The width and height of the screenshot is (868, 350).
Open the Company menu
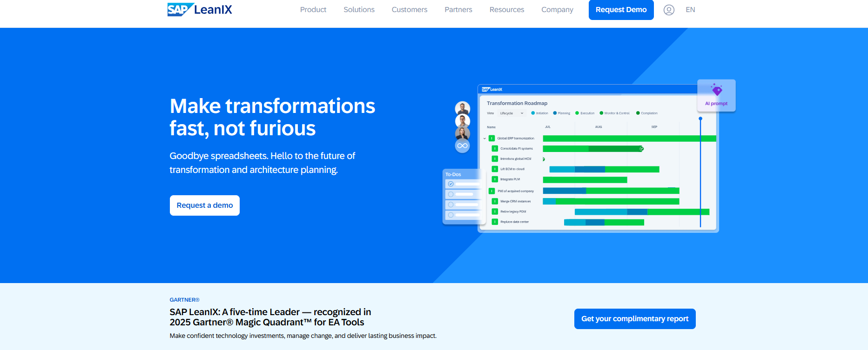click(x=557, y=10)
